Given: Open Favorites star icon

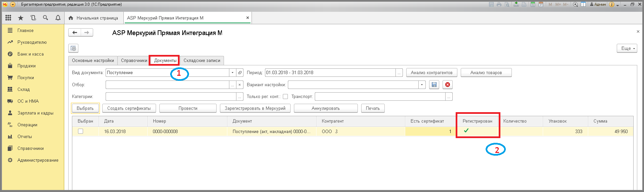Looking at the screenshot, I should [x=21, y=18].
